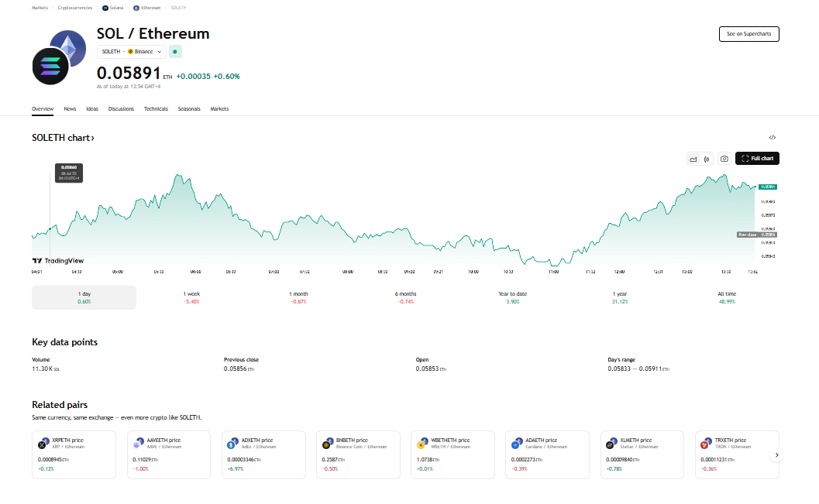
Task: Click the Cardano coin icon
Action: click(x=515, y=445)
